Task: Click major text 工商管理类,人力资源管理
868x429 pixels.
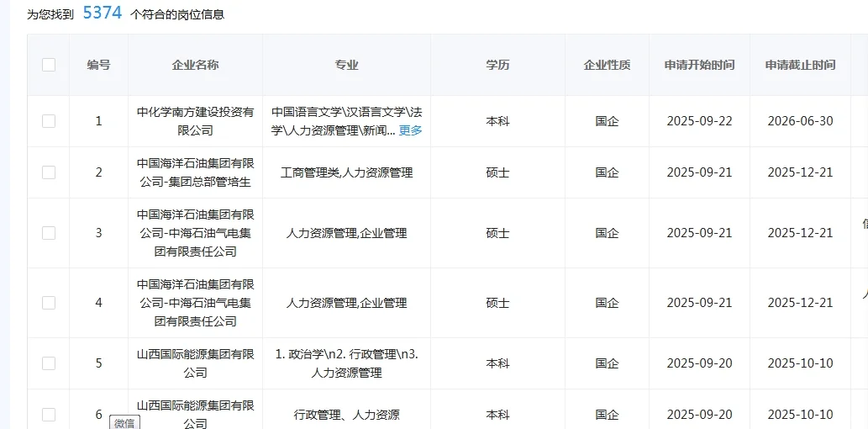Action: coord(346,172)
